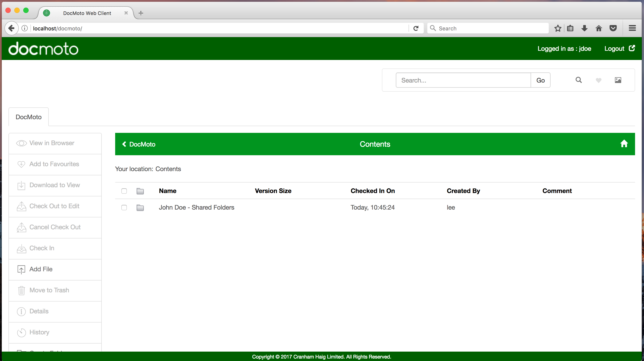Click the browser toolbar Search box
Screen dimensions: 644x361
tap(488, 28)
